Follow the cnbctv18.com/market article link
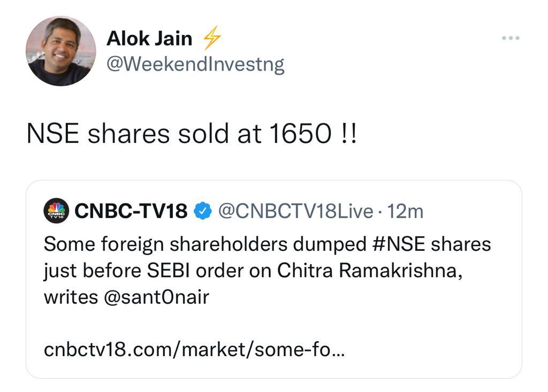 pyautogui.click(x=194, y=350)
